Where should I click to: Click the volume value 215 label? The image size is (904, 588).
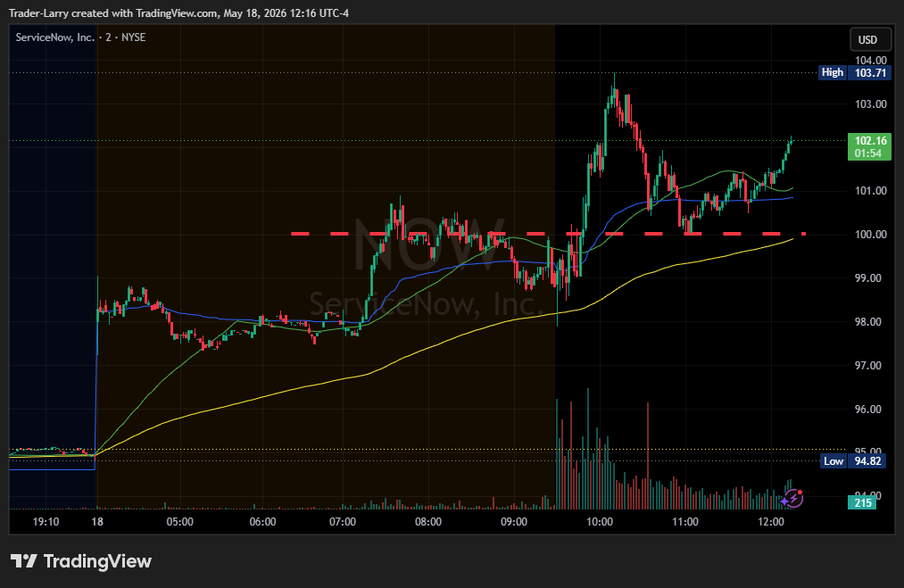(x=862, y=502)
